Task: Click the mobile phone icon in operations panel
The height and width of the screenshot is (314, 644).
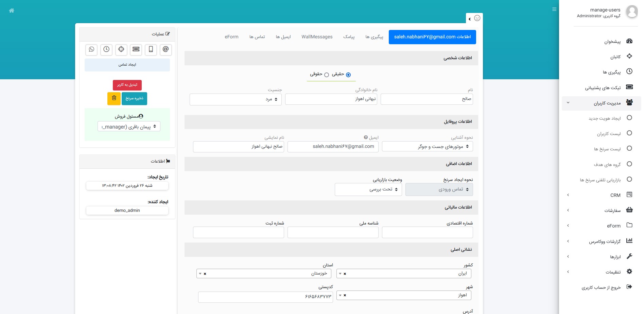Action: pyautogui.click(x=151, y=50)
